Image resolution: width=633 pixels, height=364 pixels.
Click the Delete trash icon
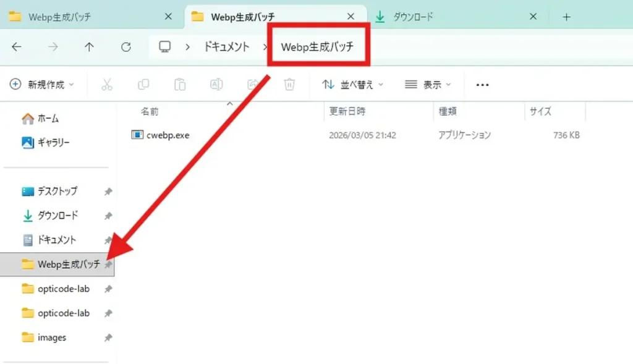[x=289, y=84]
